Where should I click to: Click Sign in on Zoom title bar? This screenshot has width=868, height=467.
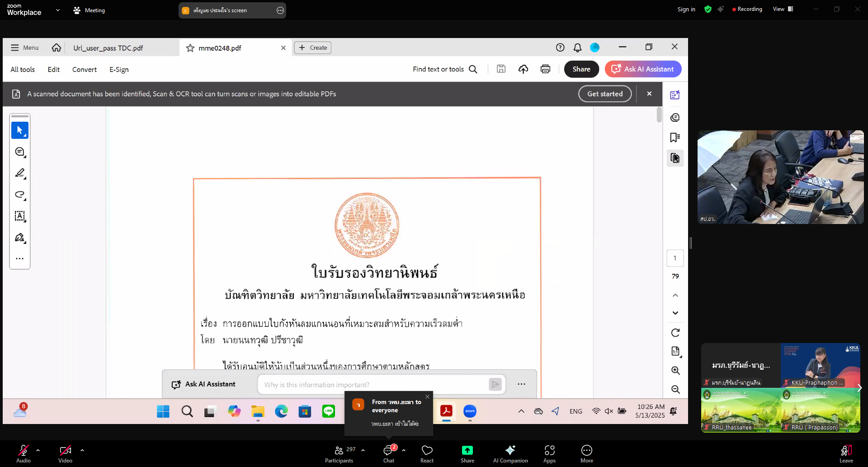(686, 9)
